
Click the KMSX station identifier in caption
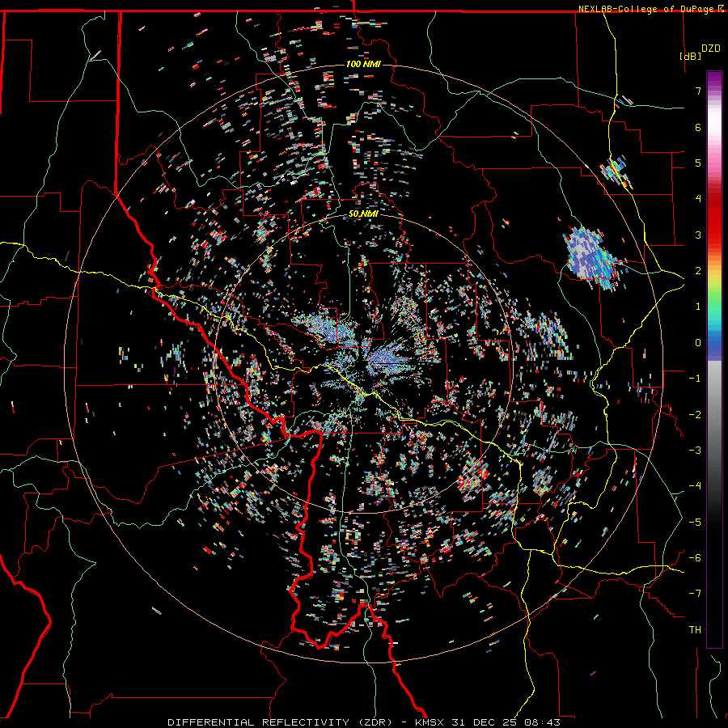coord(430,722)
